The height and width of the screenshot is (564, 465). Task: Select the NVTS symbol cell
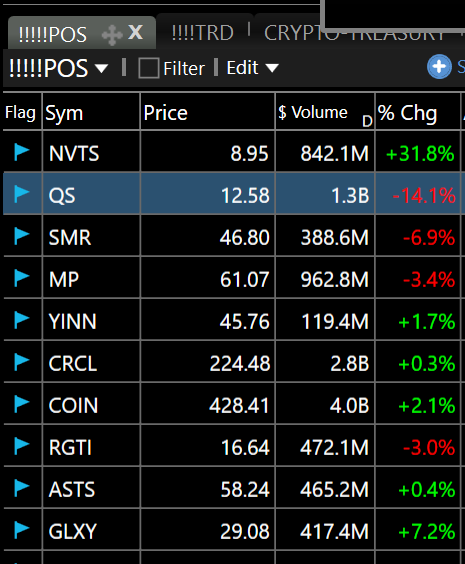91,151
